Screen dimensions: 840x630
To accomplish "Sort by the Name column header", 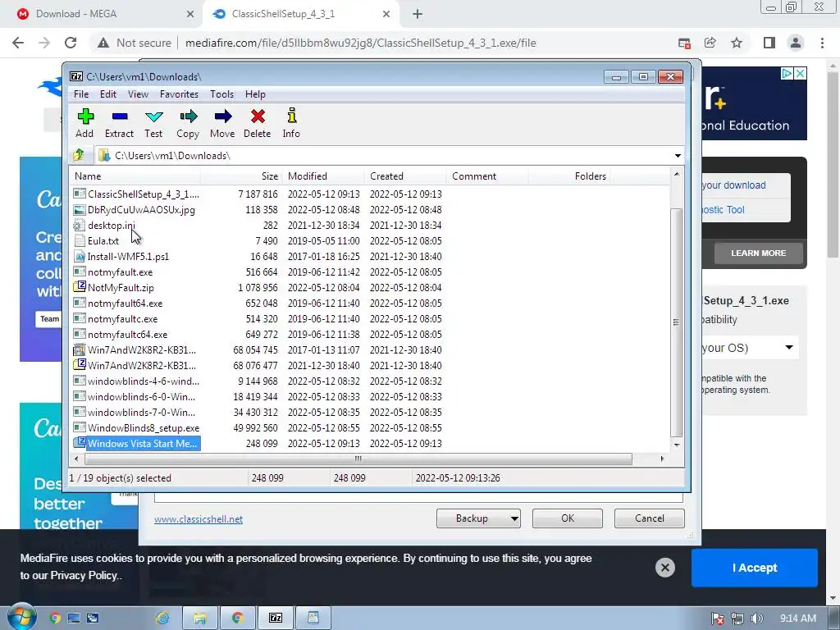I will tap(135, 176).
